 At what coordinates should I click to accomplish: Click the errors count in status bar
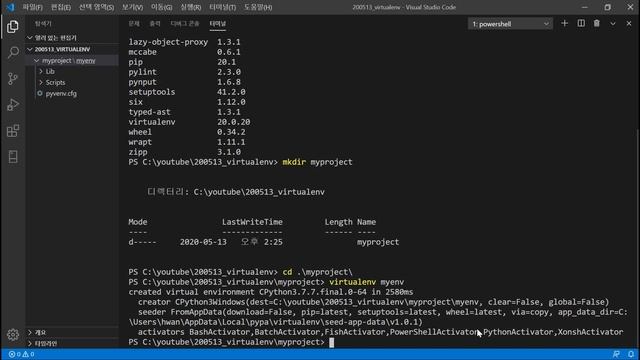tap(15, 354)
